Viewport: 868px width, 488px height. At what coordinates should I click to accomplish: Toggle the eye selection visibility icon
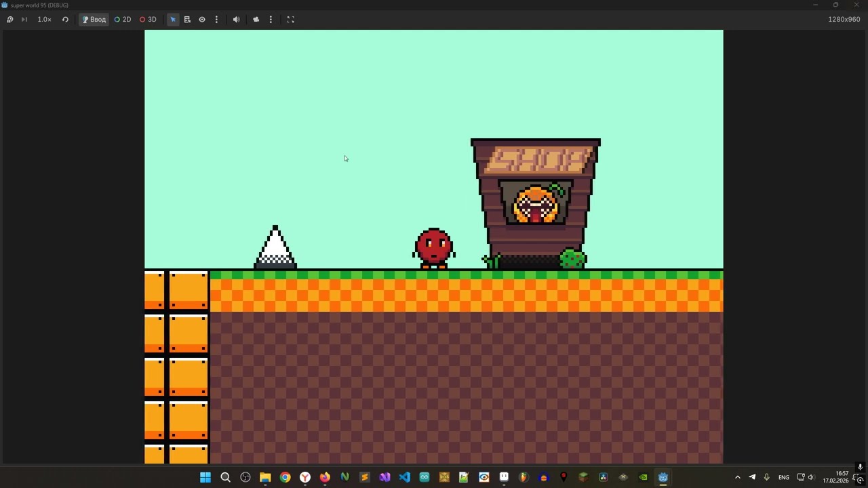pyautogui.click(x=202, y=20)
